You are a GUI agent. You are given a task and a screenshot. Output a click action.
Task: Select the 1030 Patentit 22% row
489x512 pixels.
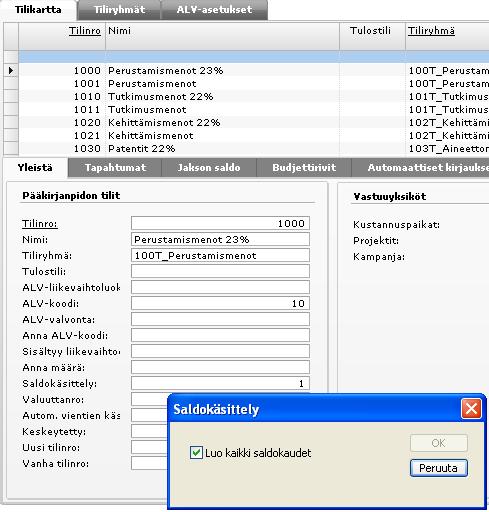pyautogui.click(x=247, y=149)
